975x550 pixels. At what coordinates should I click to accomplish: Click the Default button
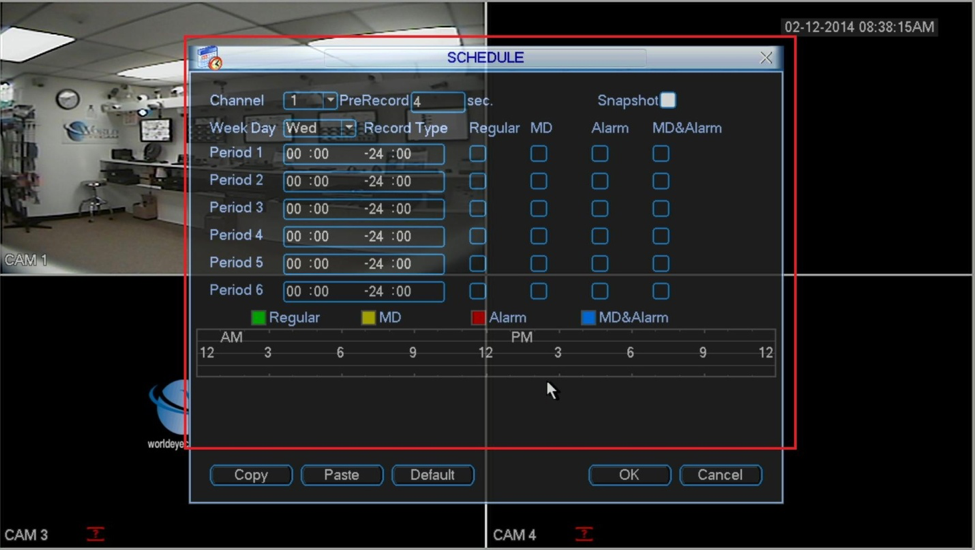[433, 475]
